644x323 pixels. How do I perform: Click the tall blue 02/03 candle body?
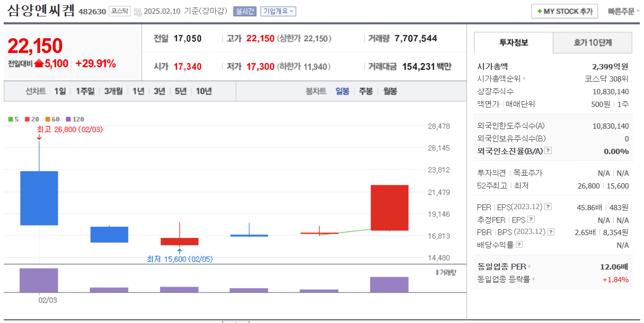point(39,198)
